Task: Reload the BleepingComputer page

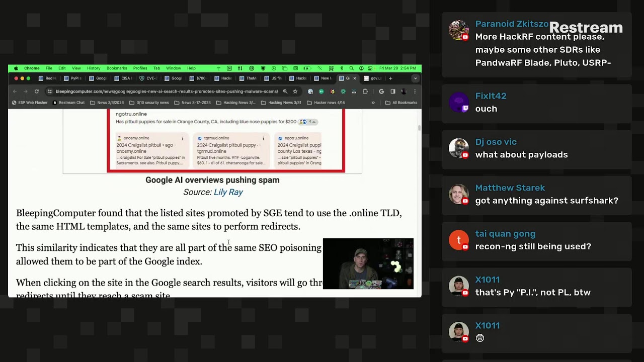Action: click(x=37, y=92)
